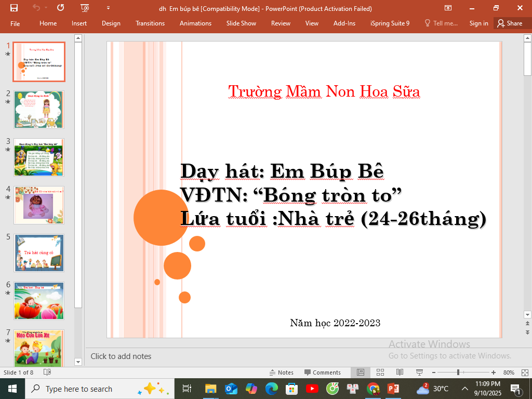Toggle the Notes pane
532x399 pixels.
(281, 373)
